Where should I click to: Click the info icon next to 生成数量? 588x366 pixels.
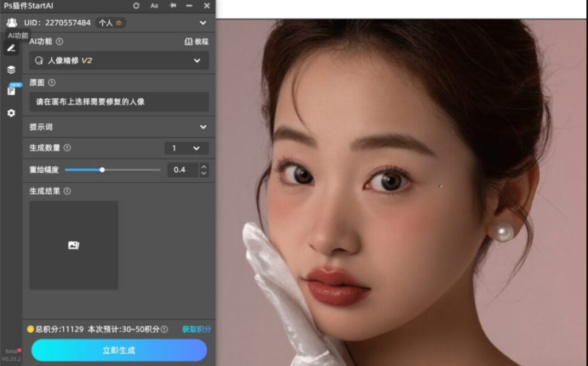click(x=67, y=148)
